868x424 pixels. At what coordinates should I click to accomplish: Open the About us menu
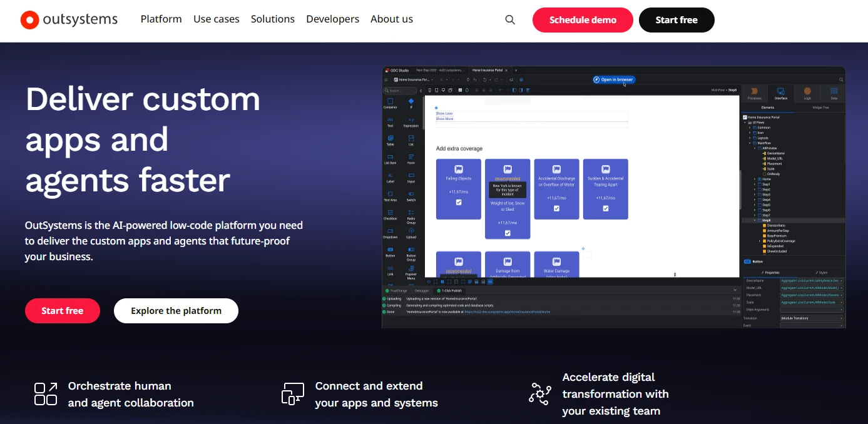(392, 19)
